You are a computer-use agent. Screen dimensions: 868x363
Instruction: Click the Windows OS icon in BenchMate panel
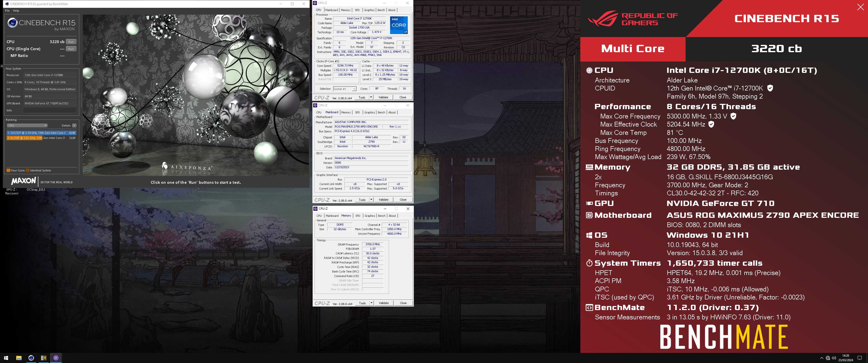tap(589, 235)
